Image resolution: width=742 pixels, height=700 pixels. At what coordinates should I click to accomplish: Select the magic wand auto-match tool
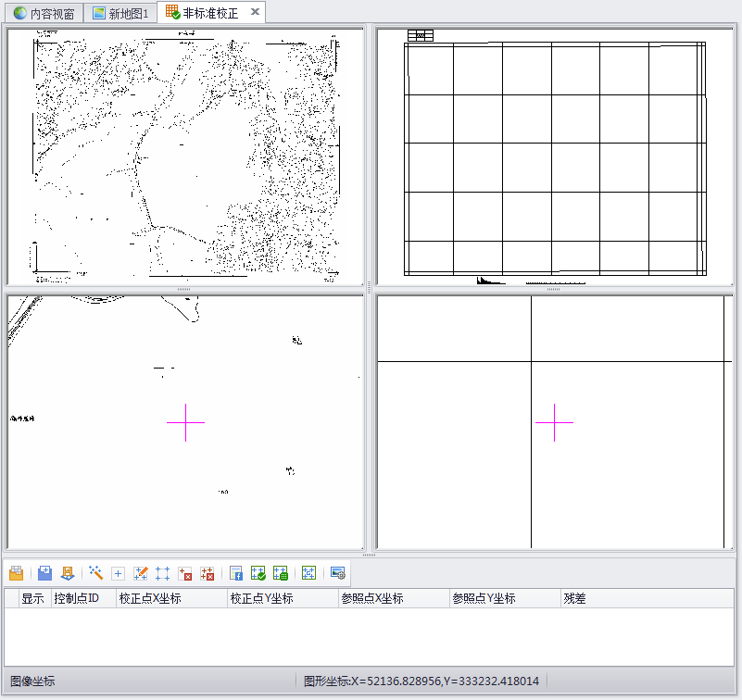[x=95, y=573]
